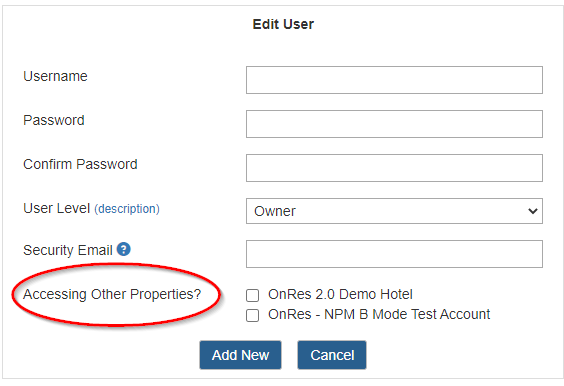Focus the Security Email input field
Screen dimensions: 564x386
(x=394, y=254)
